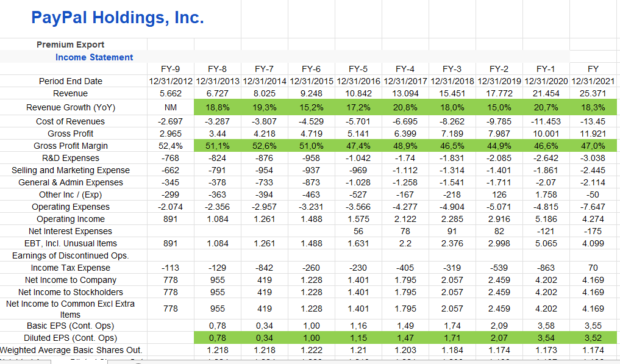Click the Operating Expenses label
The height and width of the screenshot is (364, 620).
pyautogui.click(x=70, y=207)
